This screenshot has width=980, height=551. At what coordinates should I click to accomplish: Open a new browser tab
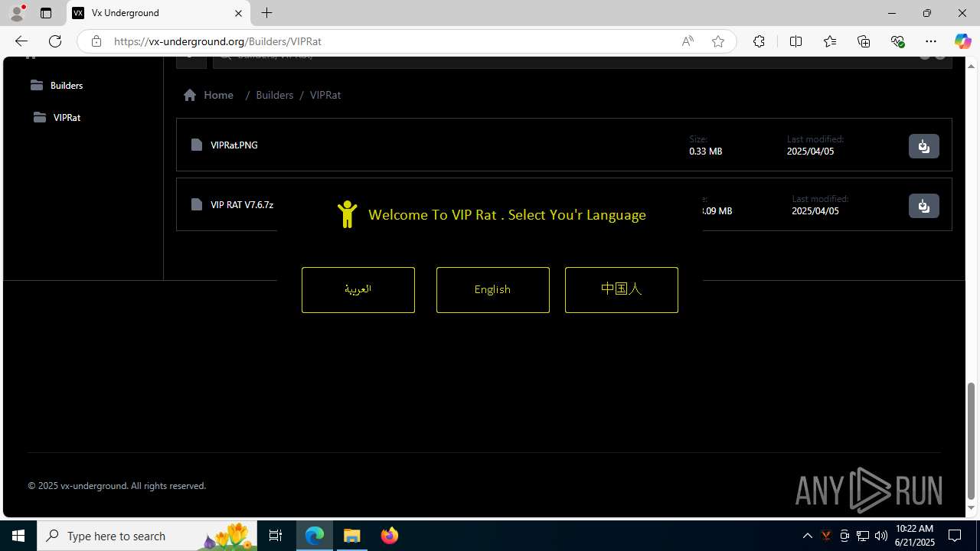coord(266,13)
